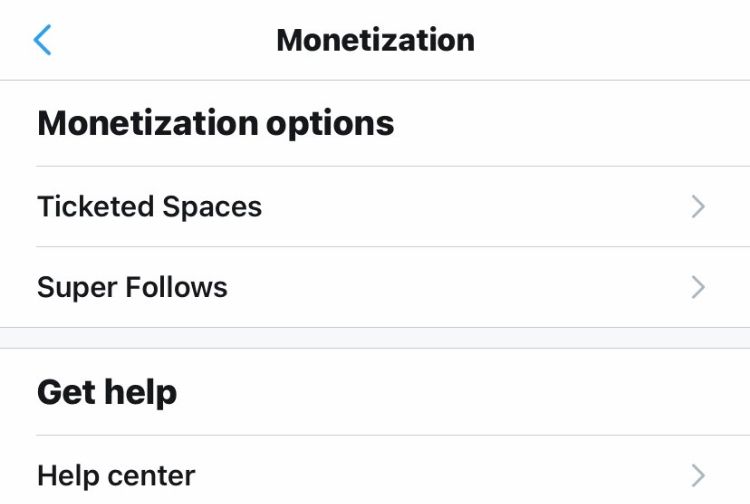Tap the chevron beside Super Follows
The height and width of the screenshot is (504, 750).
698,287
